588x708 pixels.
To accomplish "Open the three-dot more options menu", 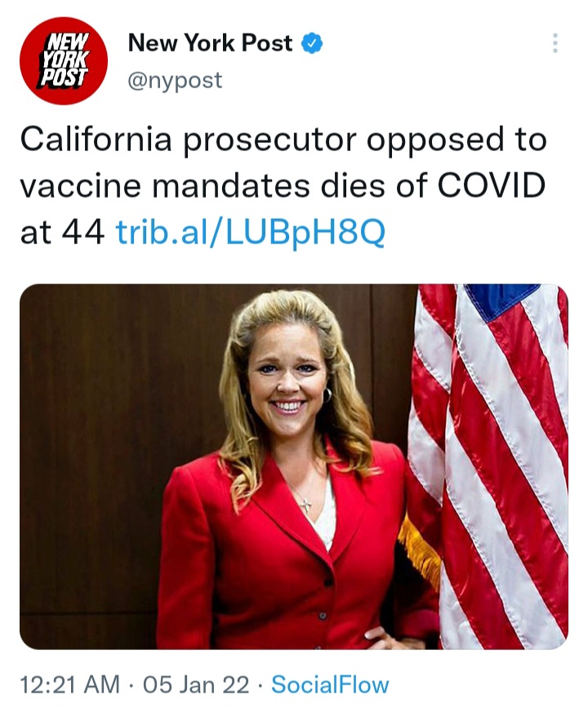I will click(555, 43).
